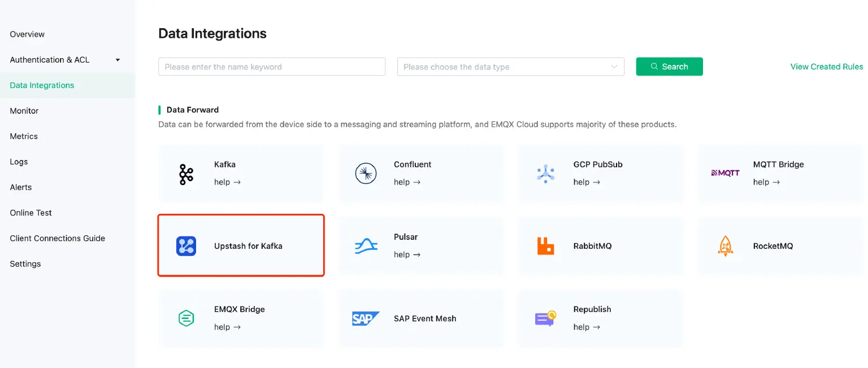868x368 pixels.
Task: Open View Created Rules link
Action: coord(826,67)
